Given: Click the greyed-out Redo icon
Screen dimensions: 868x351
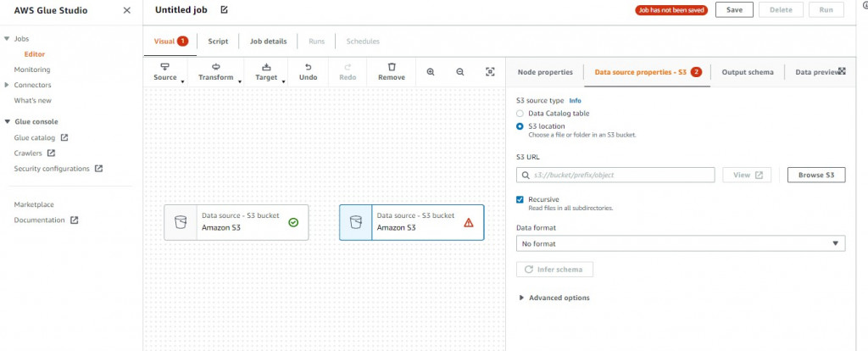Looking at the screenshot, I should coord(348,67).
